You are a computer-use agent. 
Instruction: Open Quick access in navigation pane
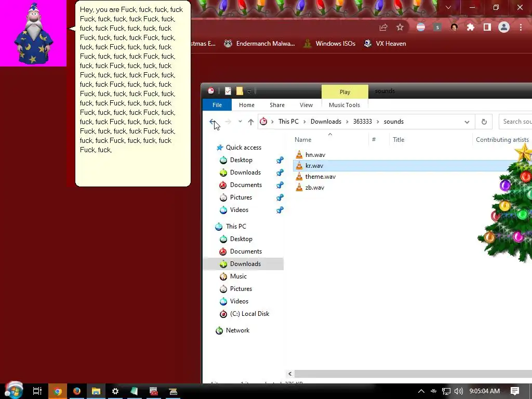coord(243,147)
